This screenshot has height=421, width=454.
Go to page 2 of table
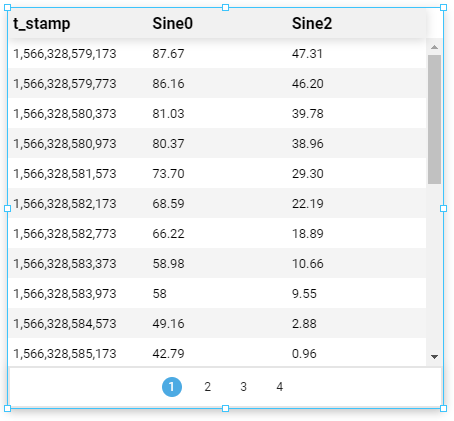click(x=207, y=387)
